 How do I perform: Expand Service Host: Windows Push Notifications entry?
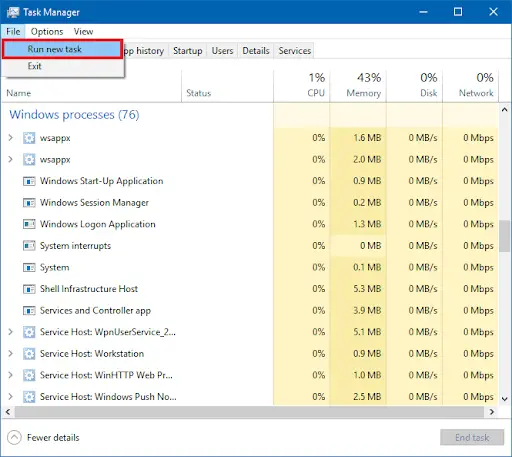[10, 397]
